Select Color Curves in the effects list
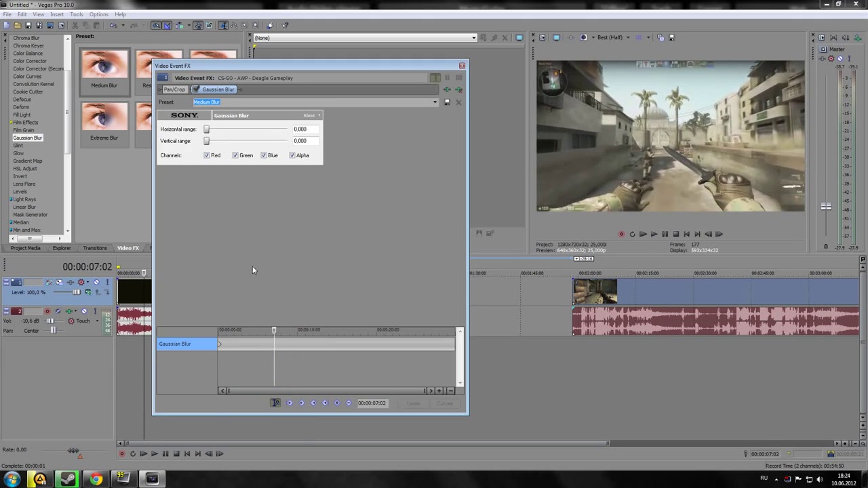The height and width of the screenshot is (488, 868). [27, 77]
